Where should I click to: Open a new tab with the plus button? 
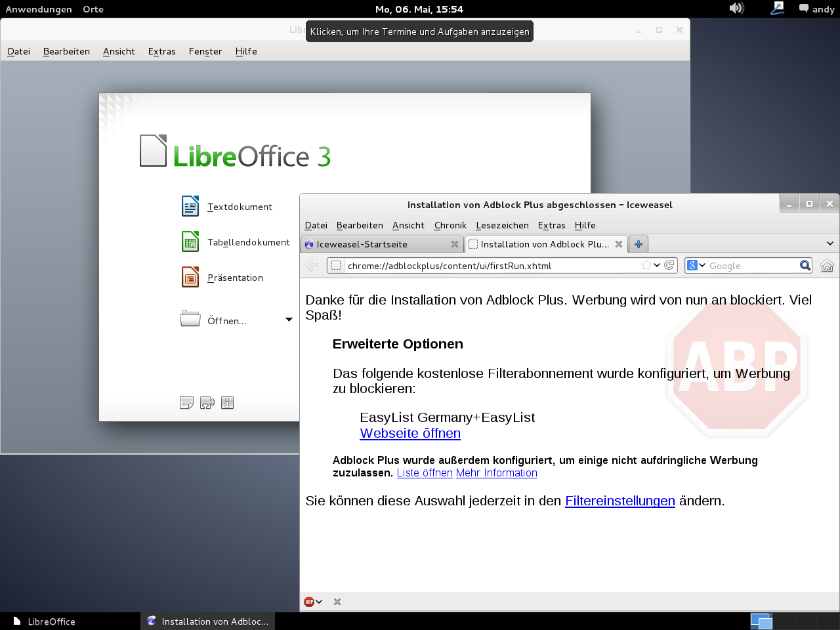click(638, 244)
